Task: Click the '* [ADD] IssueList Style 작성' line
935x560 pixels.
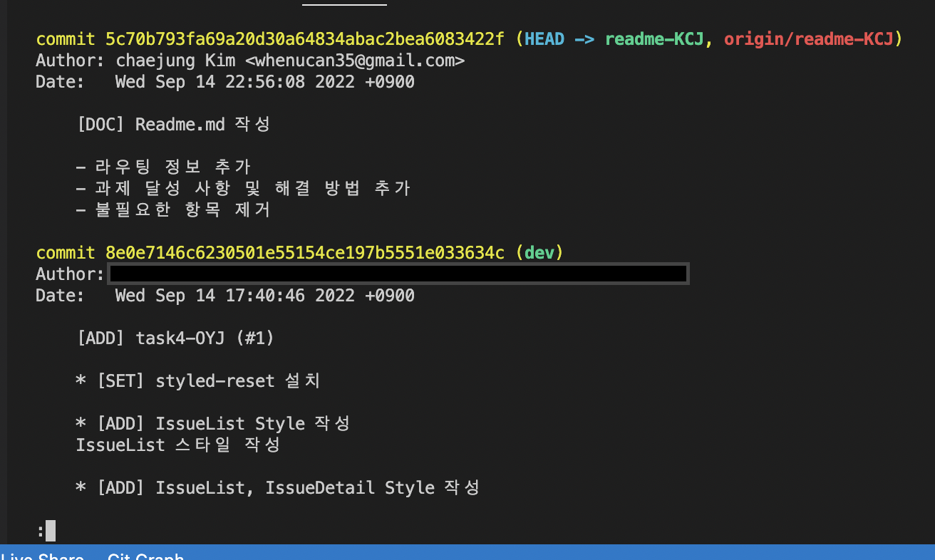Action: [213, 424]
